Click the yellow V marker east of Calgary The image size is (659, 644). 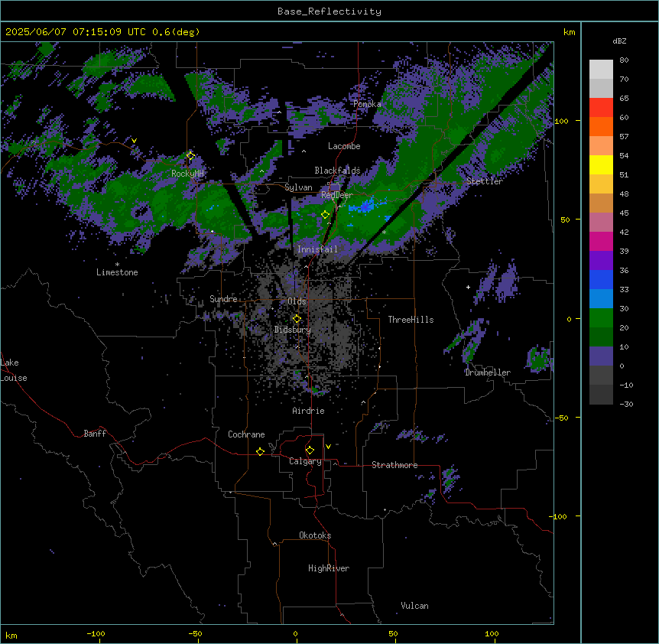(328, 447)
